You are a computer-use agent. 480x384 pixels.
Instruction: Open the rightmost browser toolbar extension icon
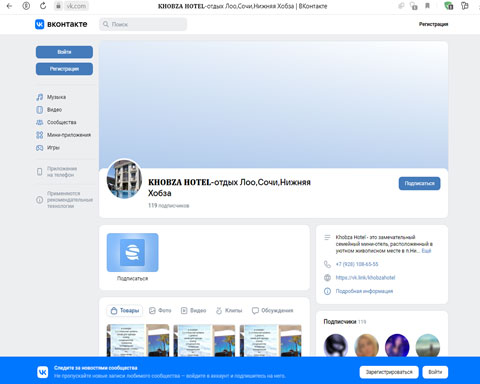(x=465, y=6)
